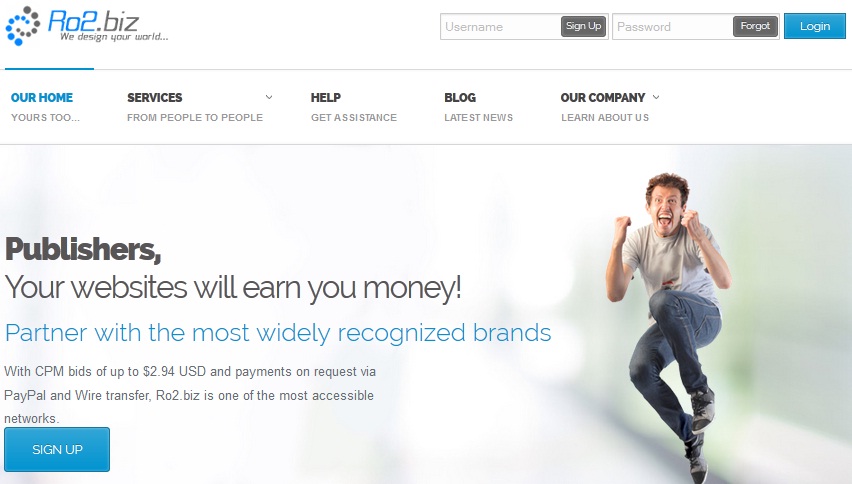Image resolution: width=852 pixels, height=484 pixels.
Task: Click the Forgot password button
Action: (755, 26)
